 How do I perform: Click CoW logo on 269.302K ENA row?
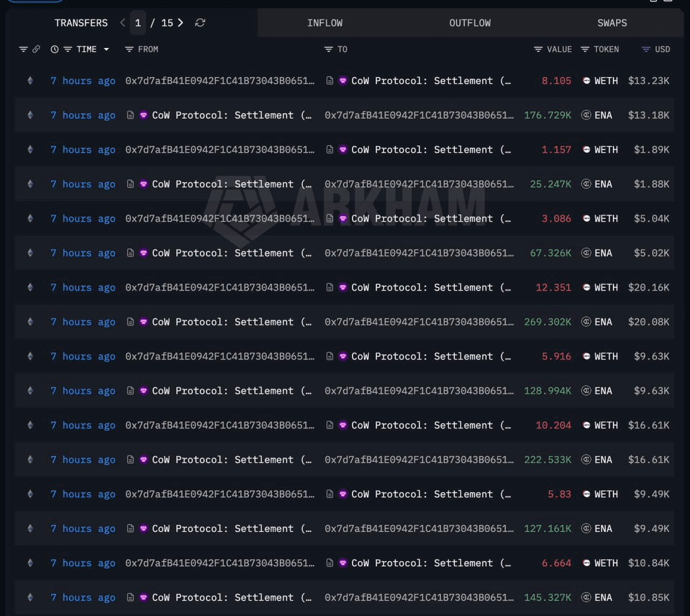pos(143,322)
